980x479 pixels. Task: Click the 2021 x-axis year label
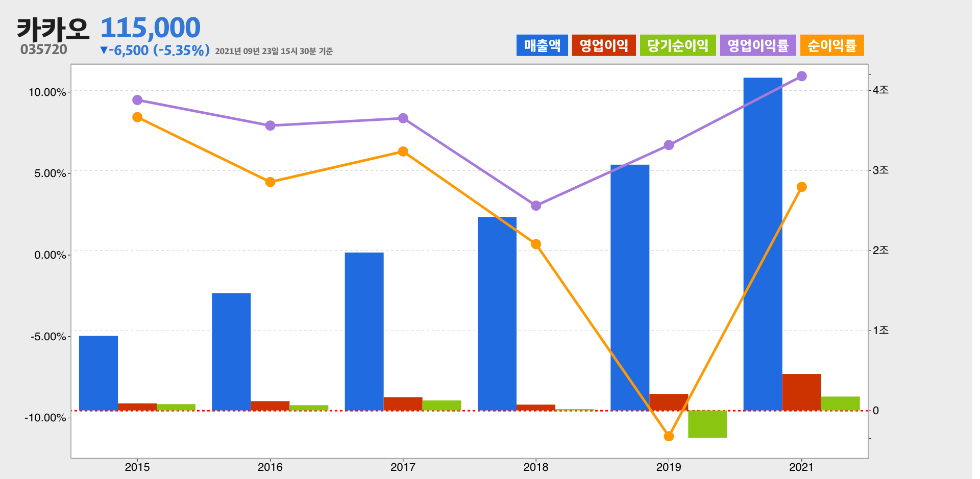click(x=802, y=467)
